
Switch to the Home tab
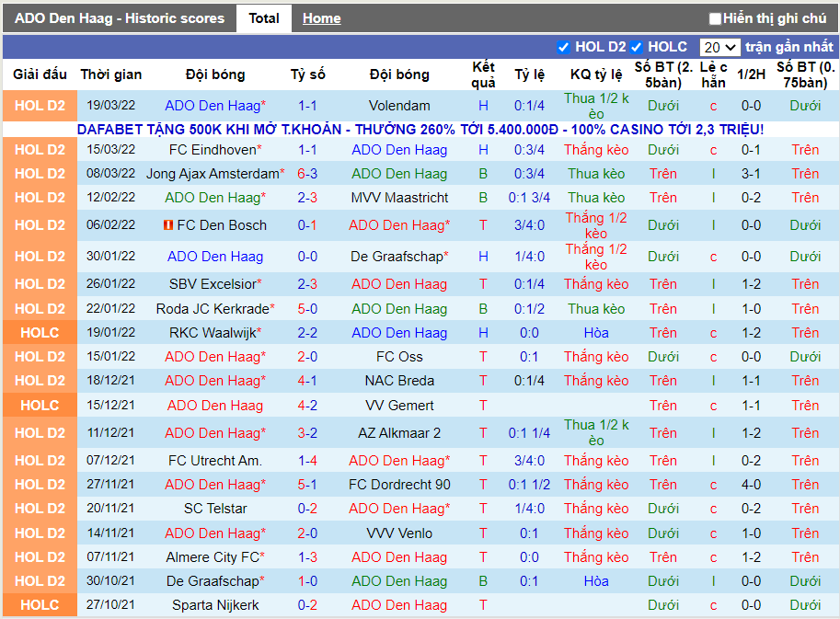click(321, 18)
